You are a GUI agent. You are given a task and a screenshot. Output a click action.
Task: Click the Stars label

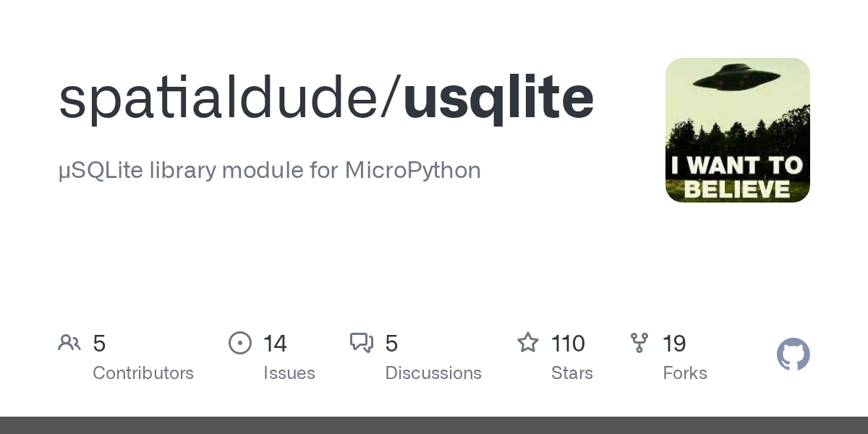tap(572, 373)
